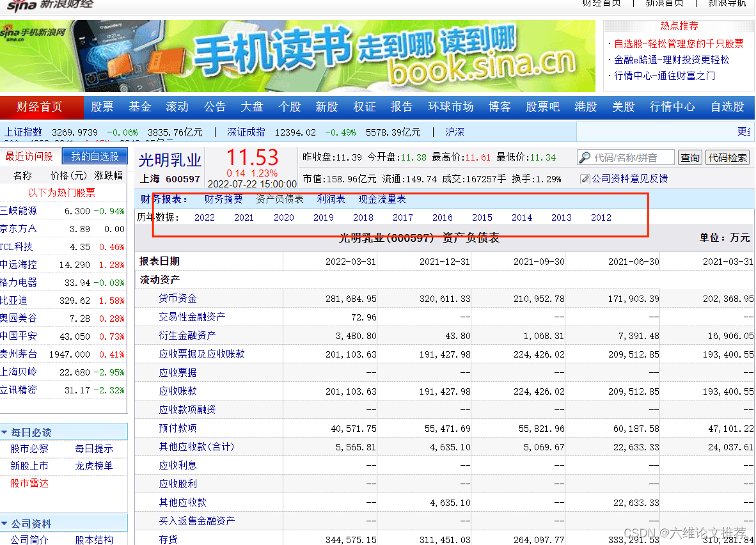This screenshot has height=545, width=756.
Task: Collapse the 每日必读 section arrow
Action: coord(4,432)
